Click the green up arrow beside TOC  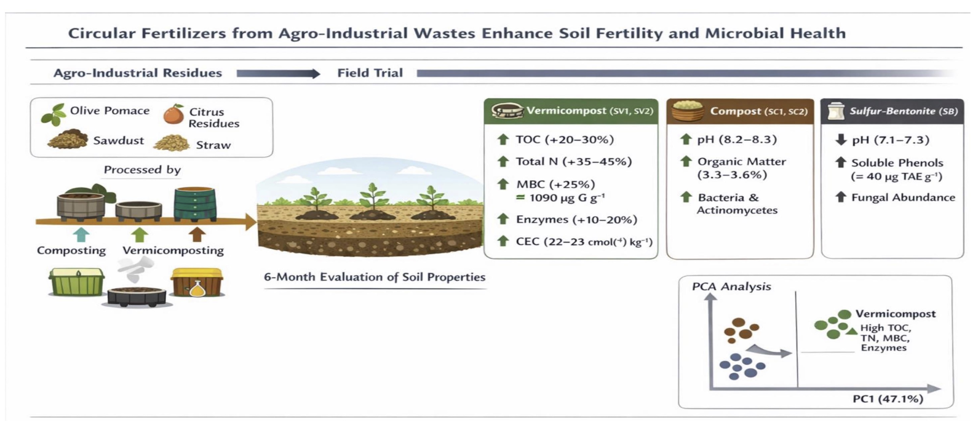(x=503, y=139)
